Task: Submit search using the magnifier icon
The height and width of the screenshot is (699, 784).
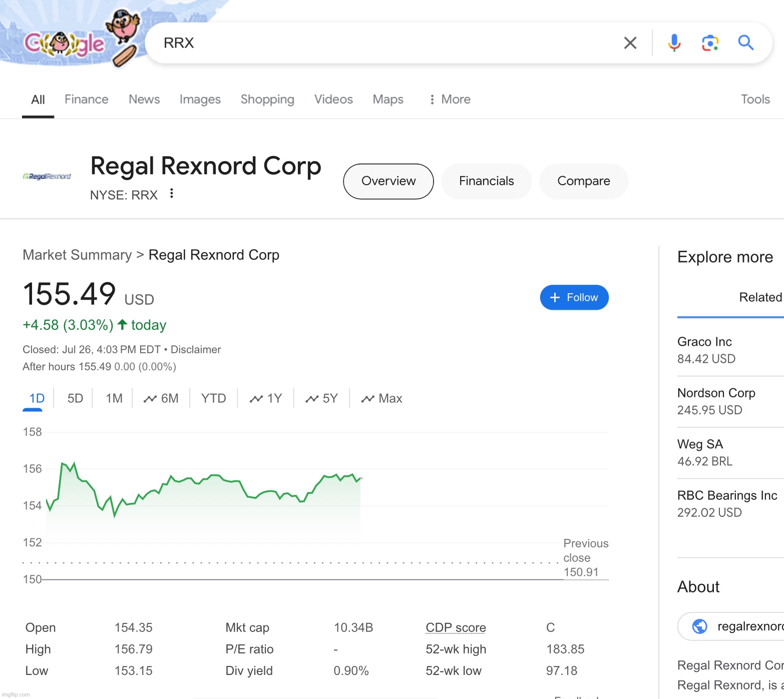Action: tap(746, 43)
